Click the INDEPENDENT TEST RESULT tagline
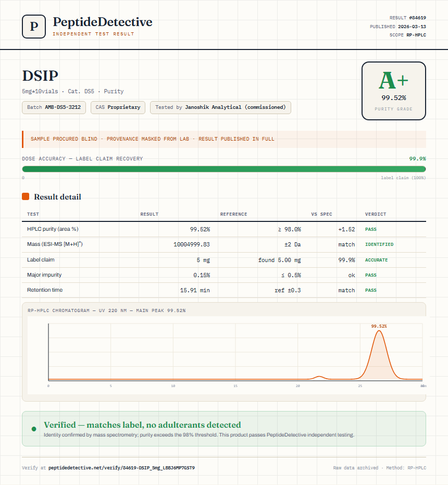This screenshot has height=485, width=448. tap(93, 34)
